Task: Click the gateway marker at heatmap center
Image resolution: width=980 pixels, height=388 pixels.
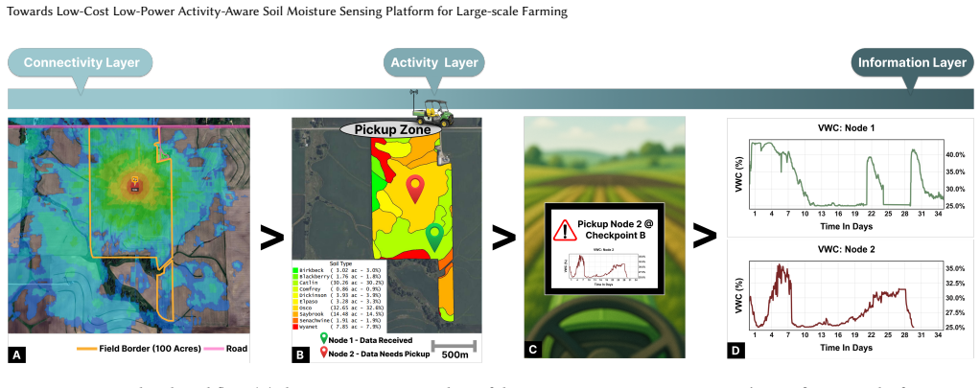Action: (x=133, y=184)
